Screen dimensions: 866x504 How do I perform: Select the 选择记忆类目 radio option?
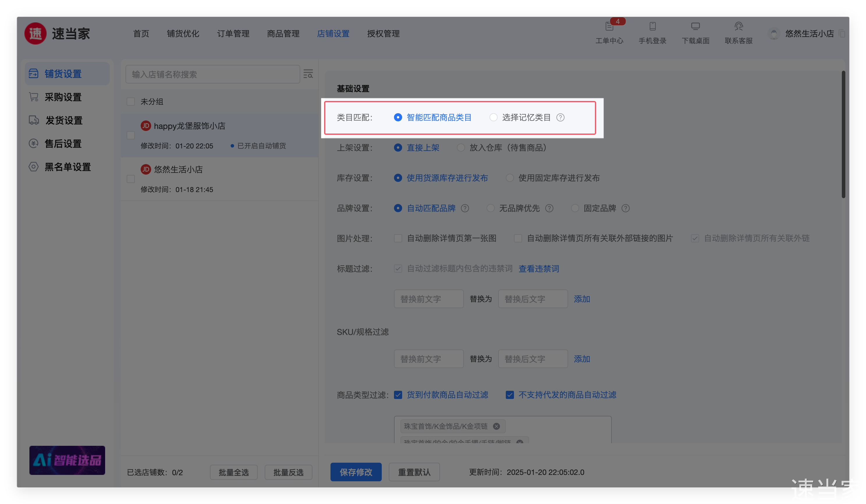[x=494, y=118]
